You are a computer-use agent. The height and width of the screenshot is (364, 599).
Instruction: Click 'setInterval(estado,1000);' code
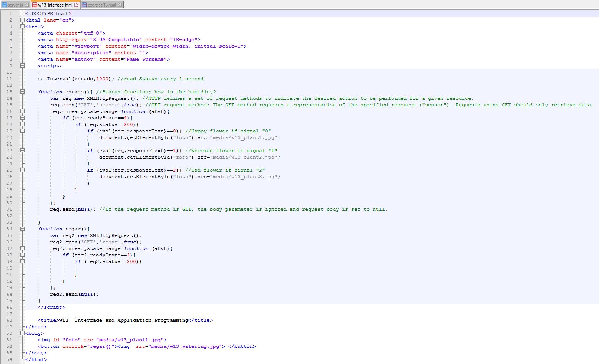(x=76, y=79)
